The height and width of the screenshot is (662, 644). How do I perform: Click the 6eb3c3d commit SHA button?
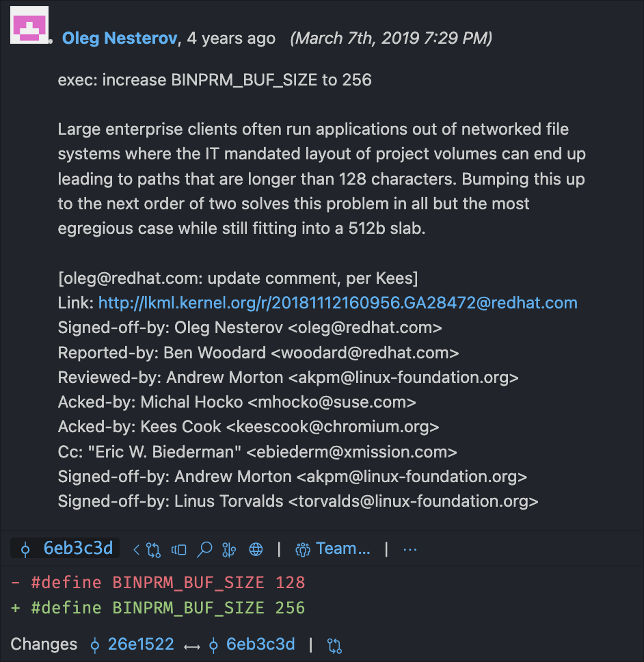(x=64, y=548)
